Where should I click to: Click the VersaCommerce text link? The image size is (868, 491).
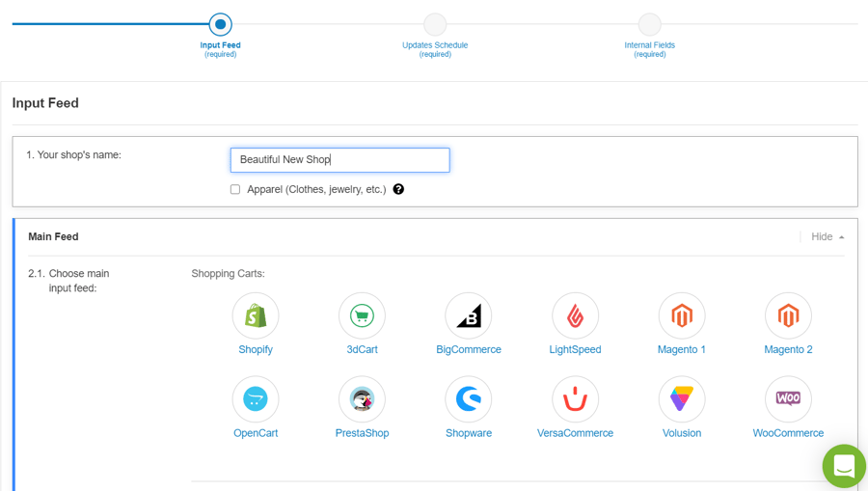pyautogui.click(x=575, y=433)
